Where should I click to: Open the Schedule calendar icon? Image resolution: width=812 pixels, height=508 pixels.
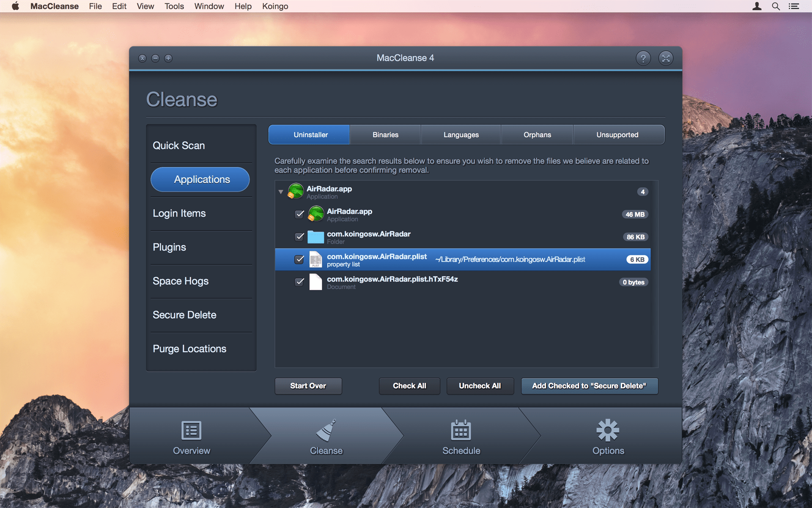[x=461, y=430]
